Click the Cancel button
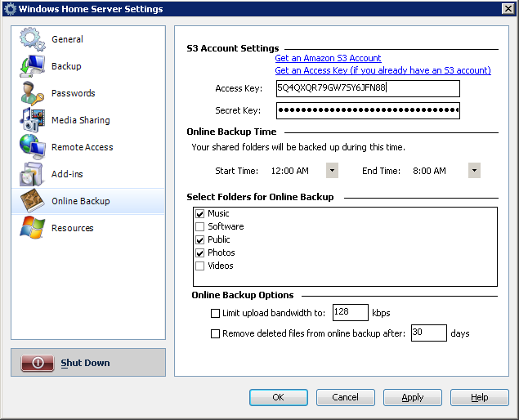Image resolution: width=519 pixels, height=420 pixels. (x=346, y=397)
